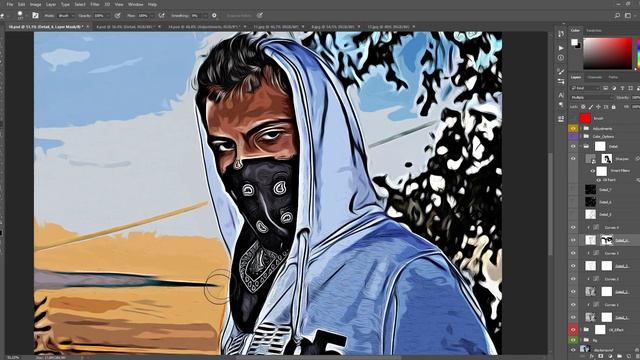Open brush Mode dropdown in options bar
Screen dimensions: 640x360
[x=65, y=16]
